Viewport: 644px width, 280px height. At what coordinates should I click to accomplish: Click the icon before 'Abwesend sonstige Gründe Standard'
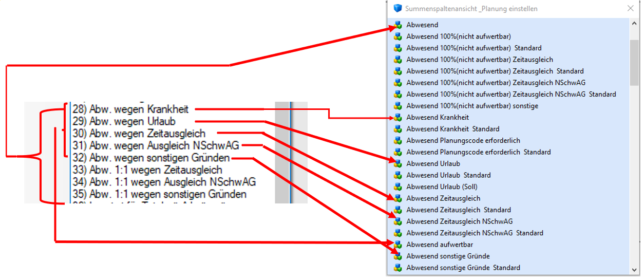397,268
